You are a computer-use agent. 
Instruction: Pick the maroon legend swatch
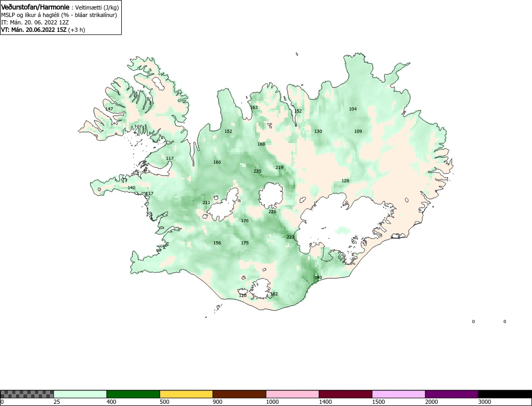click(345, 394)
